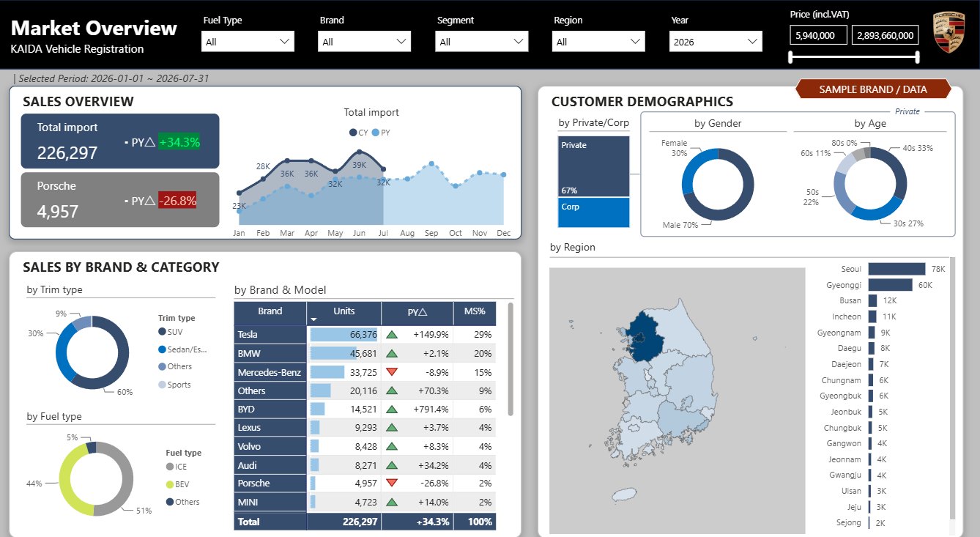Sort by the PY△ column header

[417, 313]
